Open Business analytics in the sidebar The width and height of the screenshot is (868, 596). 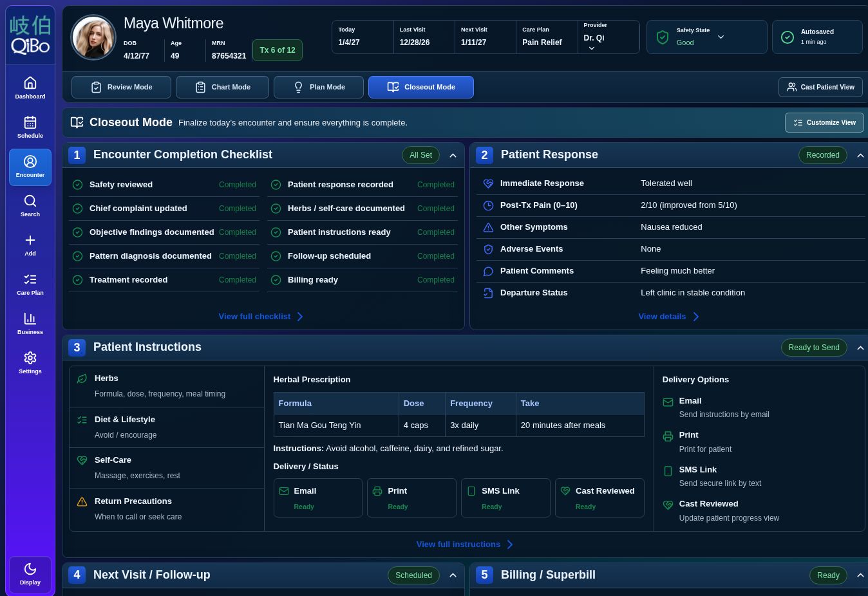30,324
